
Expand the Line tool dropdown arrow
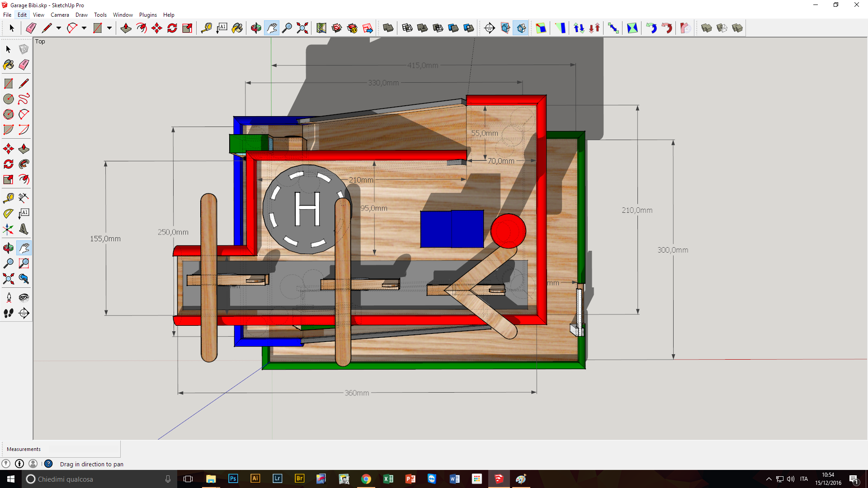click(x=58, y=28)
